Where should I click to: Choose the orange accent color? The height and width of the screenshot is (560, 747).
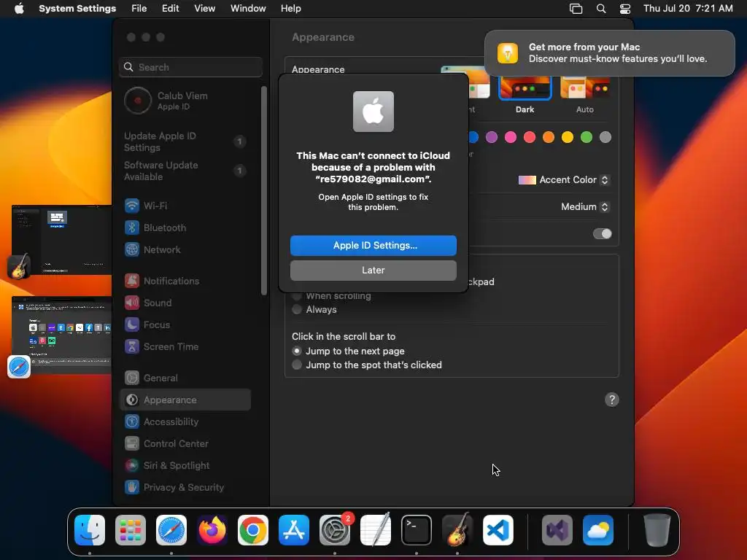[549, 137]
